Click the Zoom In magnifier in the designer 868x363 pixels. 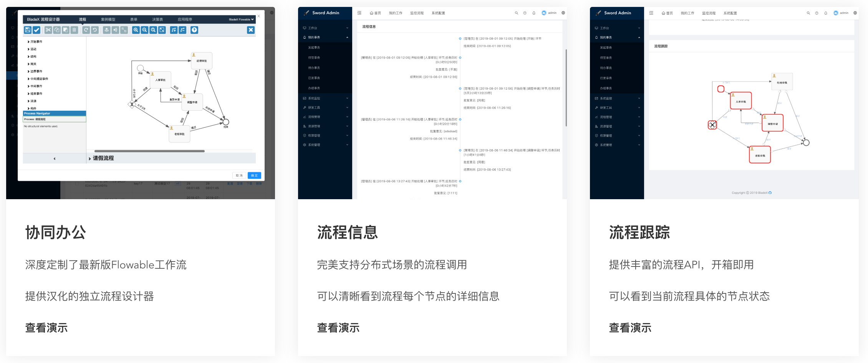click(x=136, y=30)
